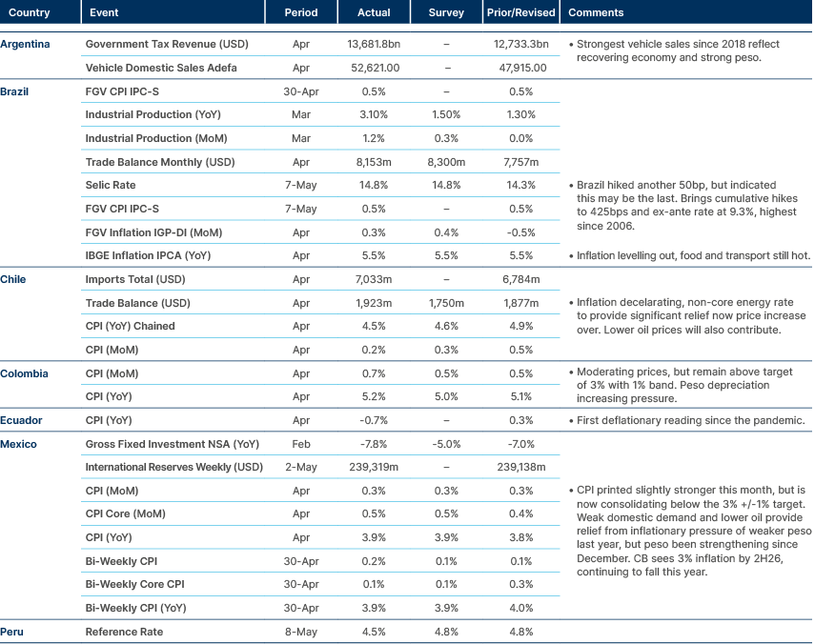Click the 8,300m survey value

tap(446, 163)
